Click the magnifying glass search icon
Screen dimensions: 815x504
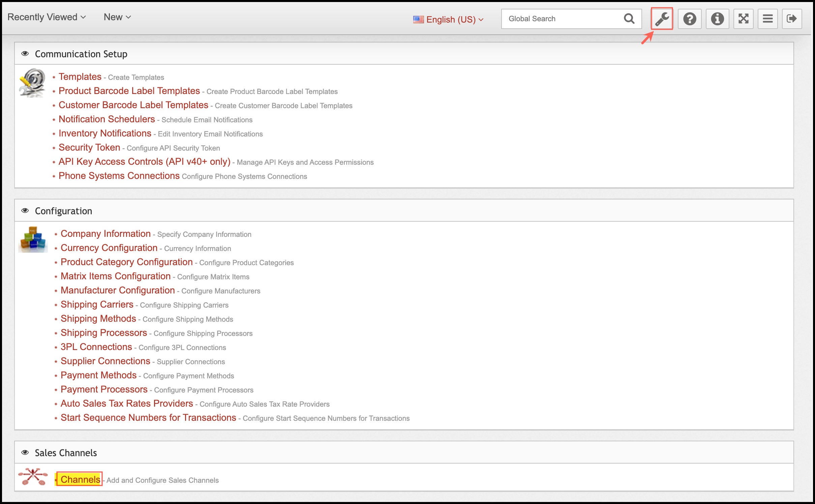[x=629, y=19]
